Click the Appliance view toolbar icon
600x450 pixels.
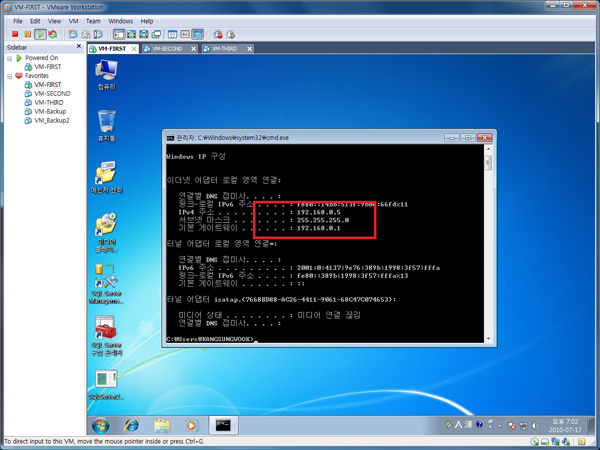[184, 34]
